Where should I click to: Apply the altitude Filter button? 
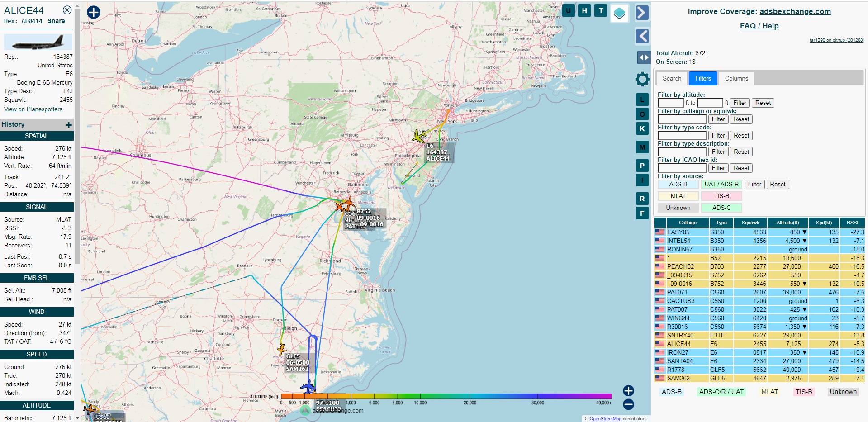pyautogui.click(x=740, y=103)
